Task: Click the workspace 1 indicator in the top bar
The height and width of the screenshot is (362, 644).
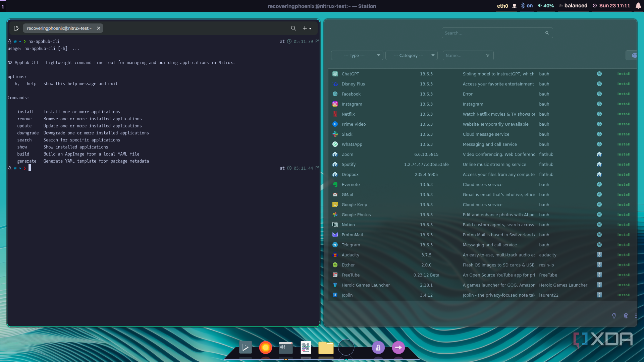Action: pos(3,6)
